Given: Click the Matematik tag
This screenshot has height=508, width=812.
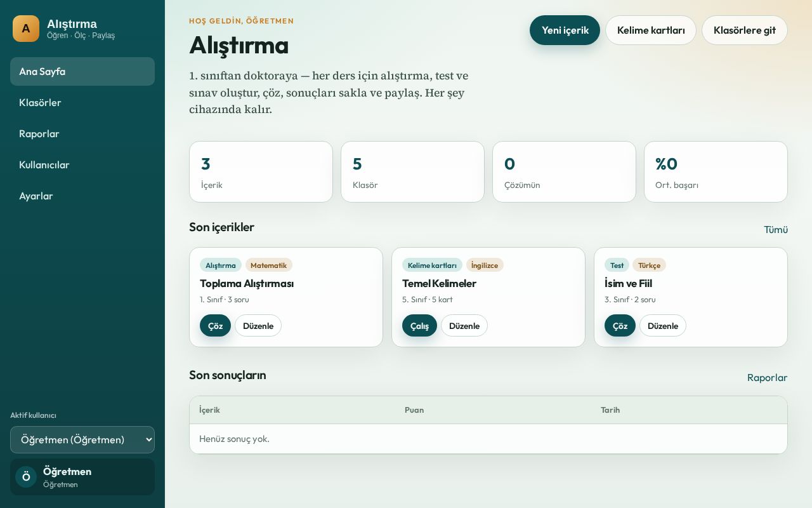Looking at the screenshot, I should (x=268, y=265).
